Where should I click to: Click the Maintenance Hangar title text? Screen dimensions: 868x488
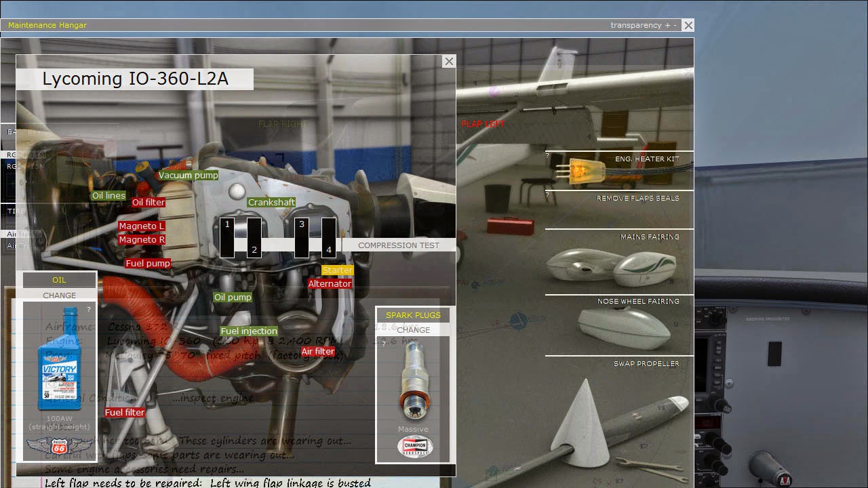pos(47,25)
